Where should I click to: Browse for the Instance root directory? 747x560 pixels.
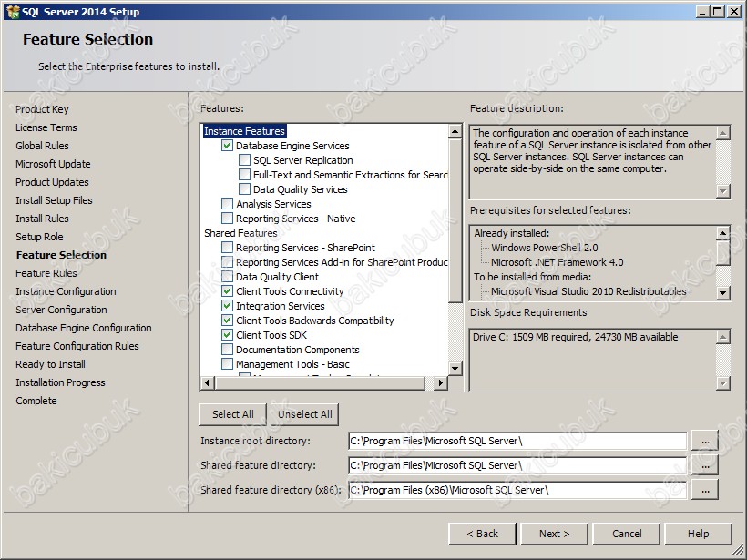tap(705, 441)
